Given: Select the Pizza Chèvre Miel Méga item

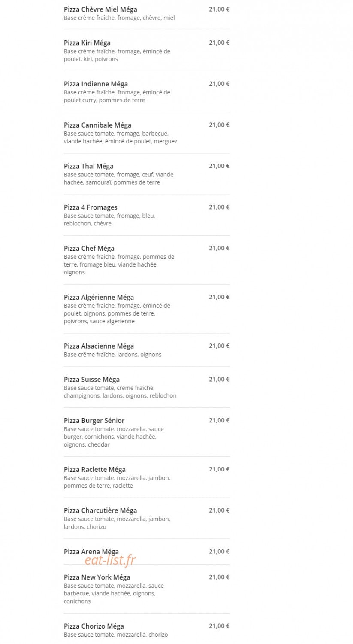Looking at the screenshot, I should pyautogui.click(x=100, y=9).
